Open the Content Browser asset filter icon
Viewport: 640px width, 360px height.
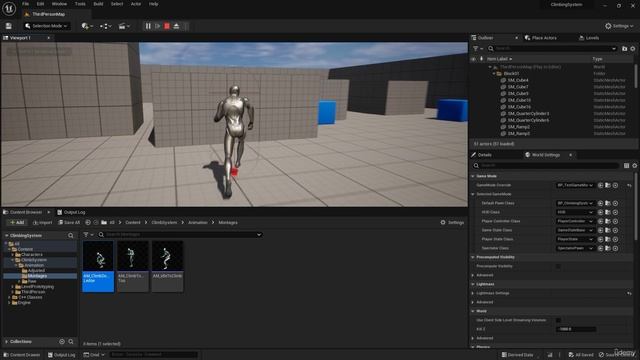click(88, 235)
